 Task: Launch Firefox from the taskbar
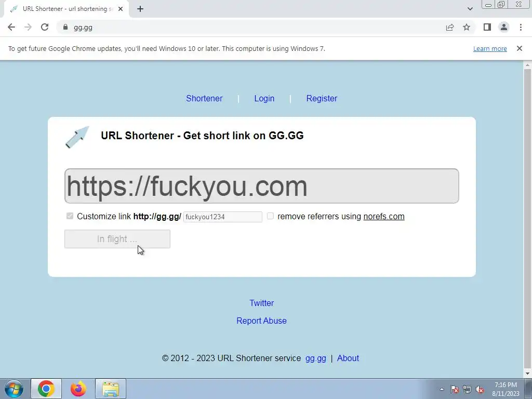[78, 389]
